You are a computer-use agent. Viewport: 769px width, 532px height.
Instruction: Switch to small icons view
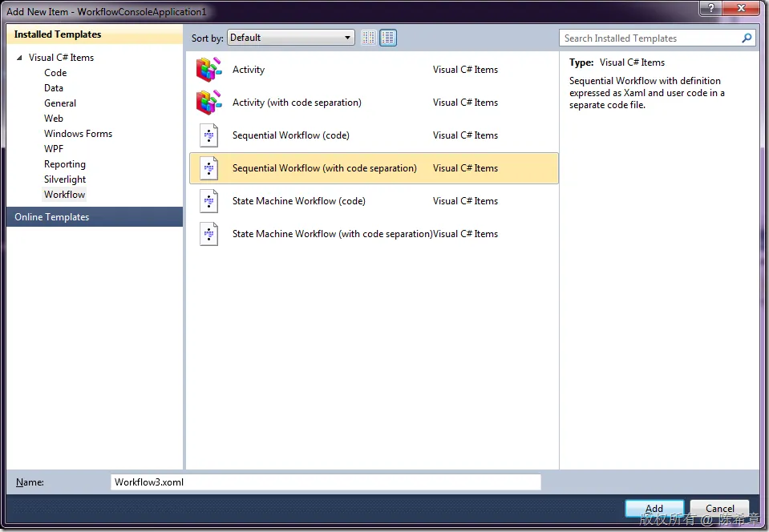tap(369, 38)
